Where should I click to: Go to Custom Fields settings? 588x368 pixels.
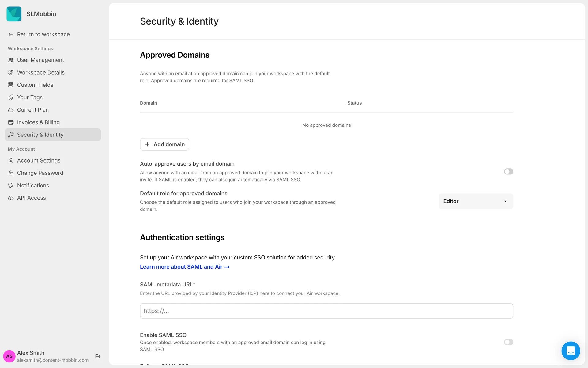(x=35, y=85)
